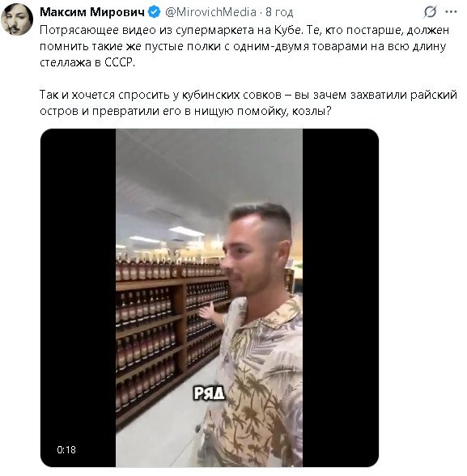Click the display name Максим Мирович

92,12
